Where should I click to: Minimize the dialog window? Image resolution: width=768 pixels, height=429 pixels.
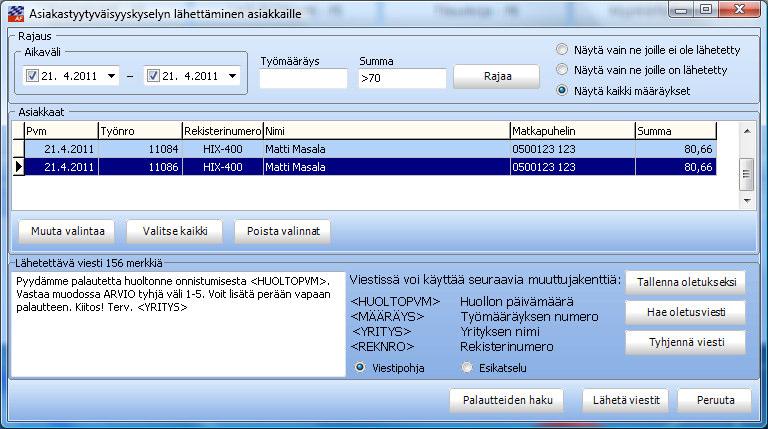pos(681,9)
